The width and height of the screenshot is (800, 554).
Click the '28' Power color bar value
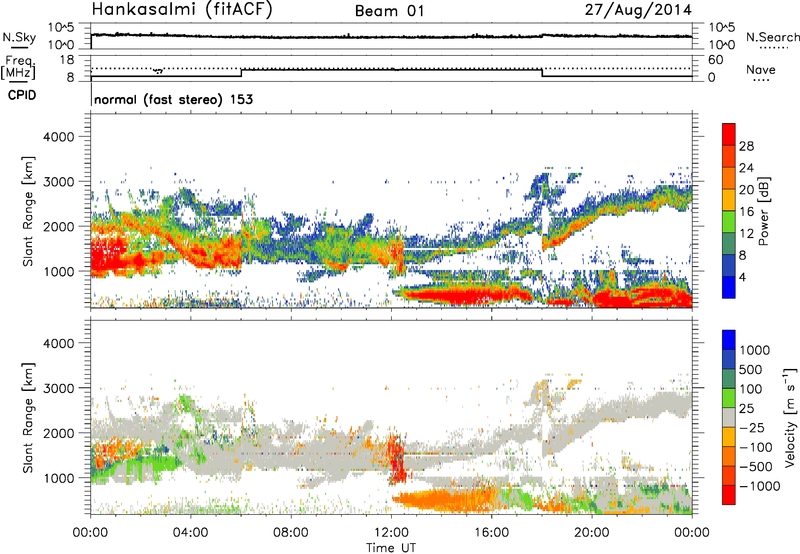(746, 146)
